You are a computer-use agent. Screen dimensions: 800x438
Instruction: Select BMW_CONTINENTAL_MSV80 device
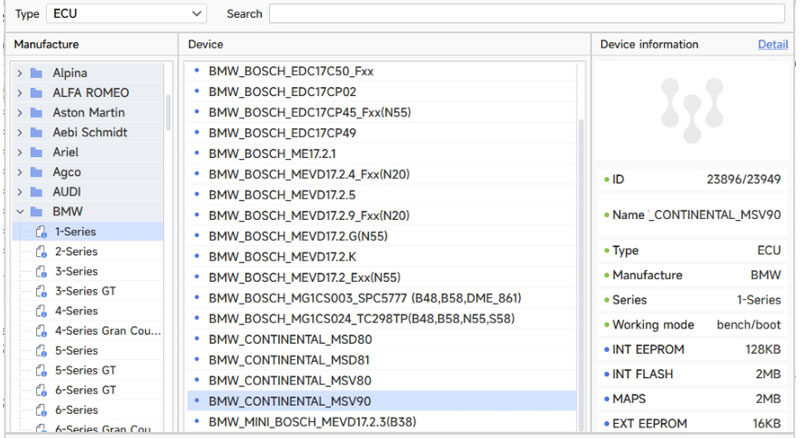point(382,380)
